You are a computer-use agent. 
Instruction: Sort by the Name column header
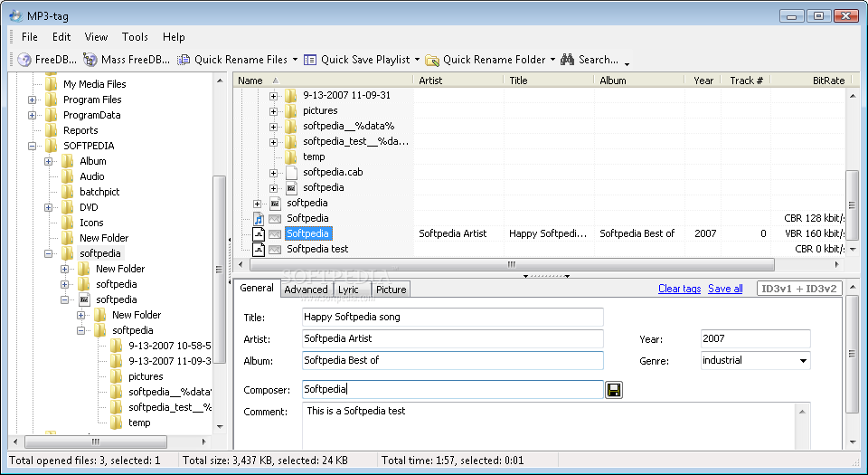coord(324,81)
